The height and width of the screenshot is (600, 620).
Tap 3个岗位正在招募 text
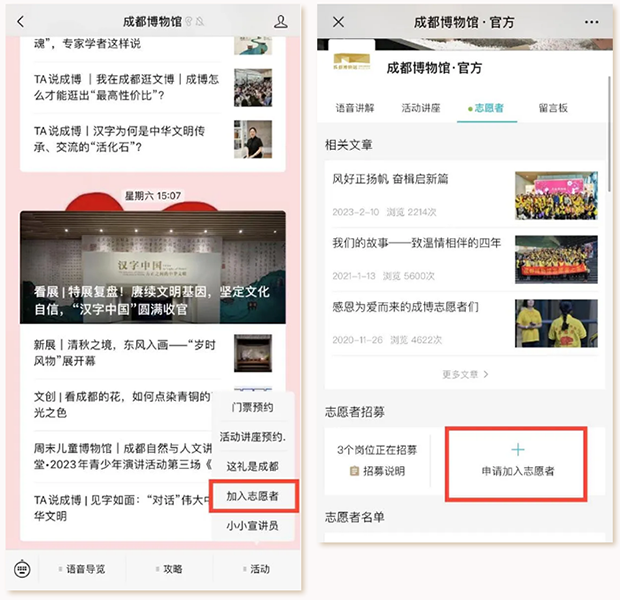[377, 450]
